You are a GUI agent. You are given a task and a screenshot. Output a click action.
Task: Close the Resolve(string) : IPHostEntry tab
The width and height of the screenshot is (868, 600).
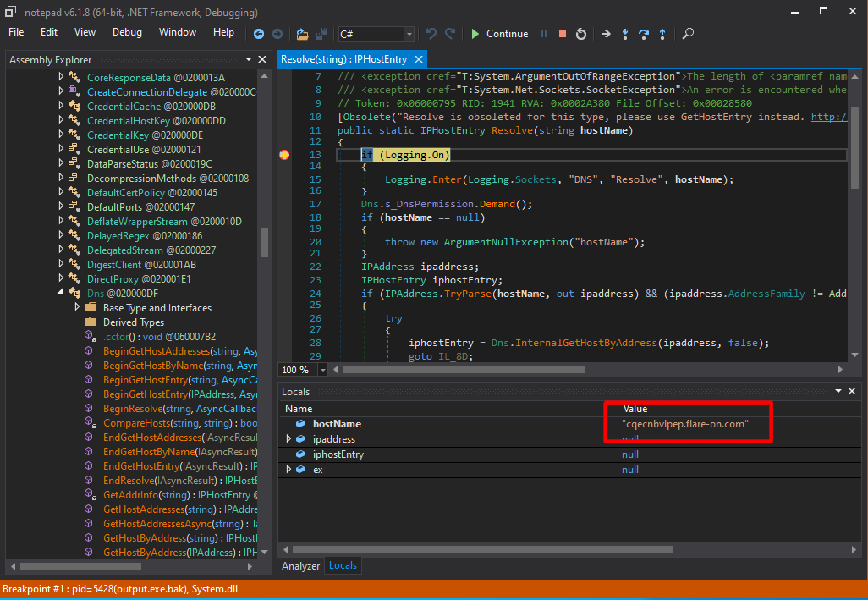[419, 59]
